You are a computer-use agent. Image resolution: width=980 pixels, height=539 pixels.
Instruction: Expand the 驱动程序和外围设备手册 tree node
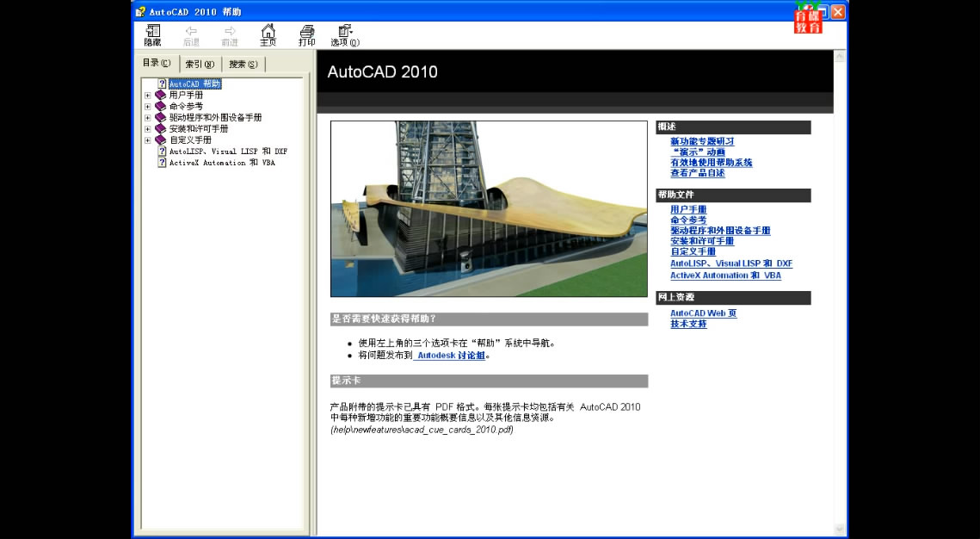(x=148, y=118)
